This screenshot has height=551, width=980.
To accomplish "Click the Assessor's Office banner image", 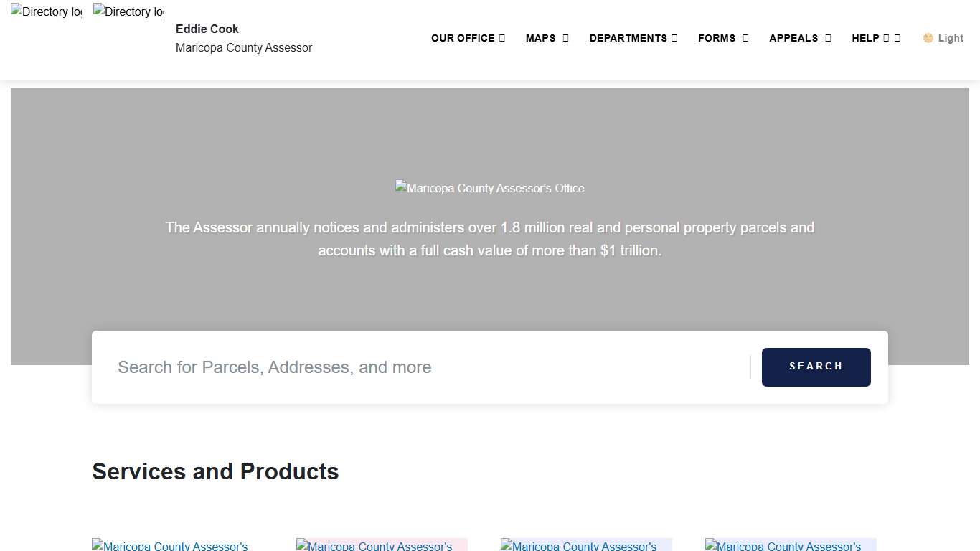I will [x=490, y=188].
